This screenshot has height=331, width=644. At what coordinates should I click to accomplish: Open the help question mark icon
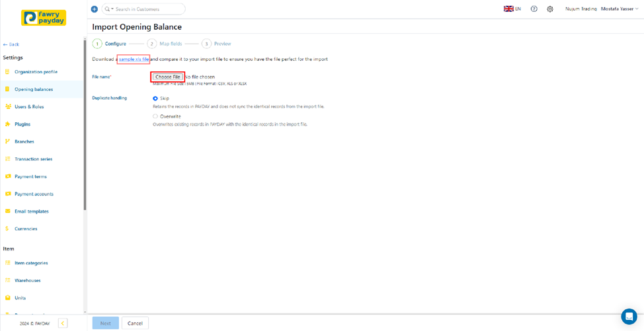pyautogui.click(x=534, y=9)
